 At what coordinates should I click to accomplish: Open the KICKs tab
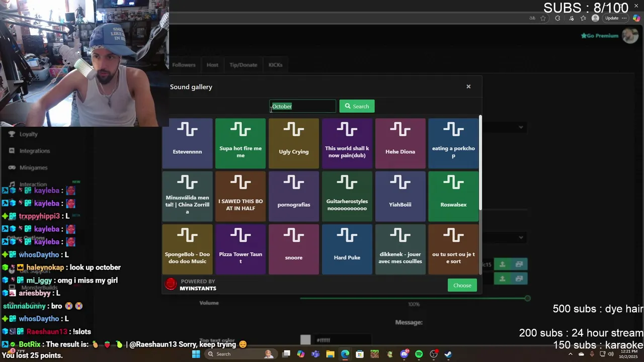coord(275,65)
